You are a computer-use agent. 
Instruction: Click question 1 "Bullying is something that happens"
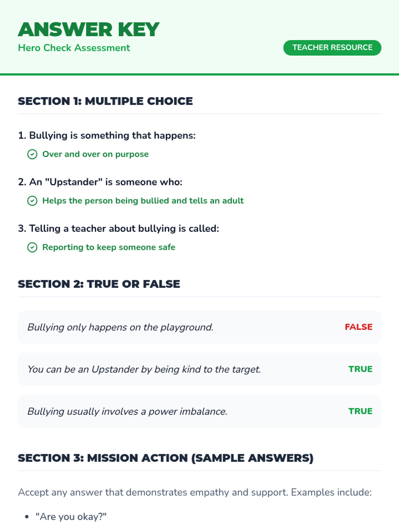click(107, 135)
